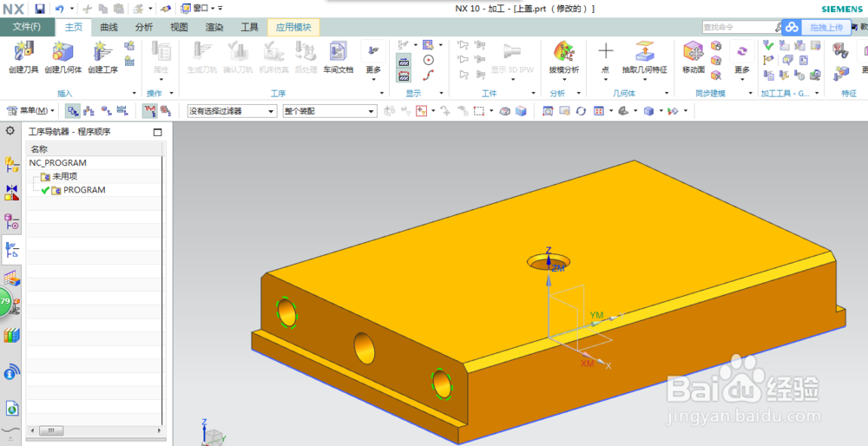Save the file with the floppy icon
This screenshot has height=446, width=868.
point(39,9)
